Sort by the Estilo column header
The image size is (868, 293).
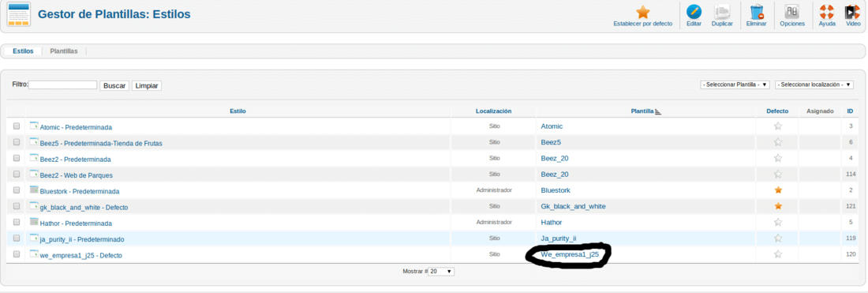[238, 111]
